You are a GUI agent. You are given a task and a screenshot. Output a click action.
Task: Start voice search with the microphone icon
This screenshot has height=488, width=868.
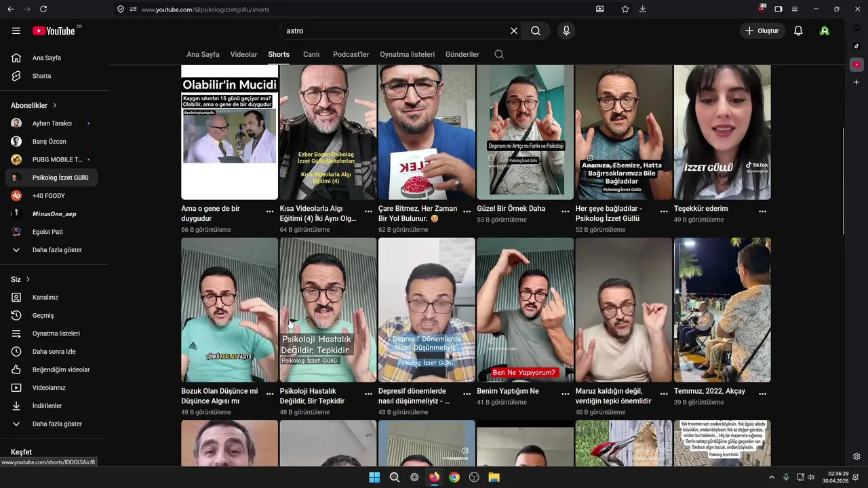(x=566, y=30)
